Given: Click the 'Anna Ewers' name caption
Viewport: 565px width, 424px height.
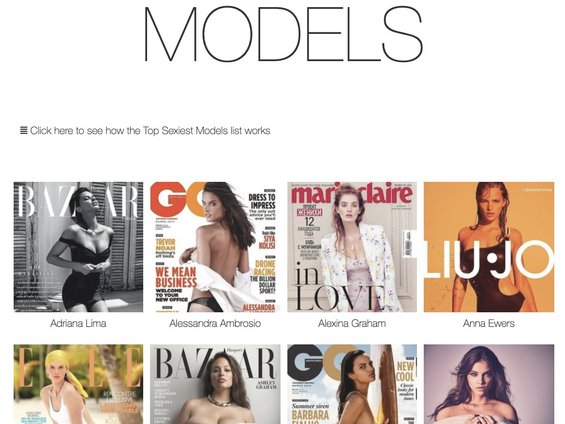Looking at the screenshot, I should pos(489,323).
